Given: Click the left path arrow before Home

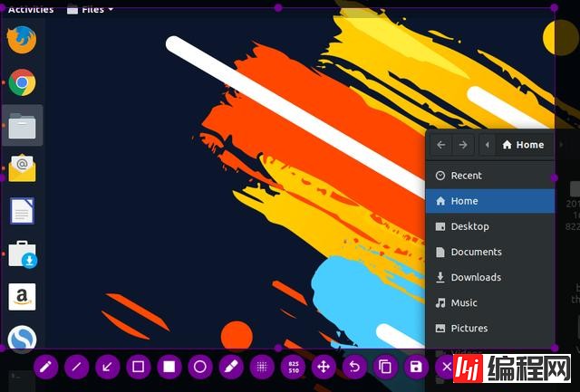Looking at the screenshot, I should tap(488, 145).
